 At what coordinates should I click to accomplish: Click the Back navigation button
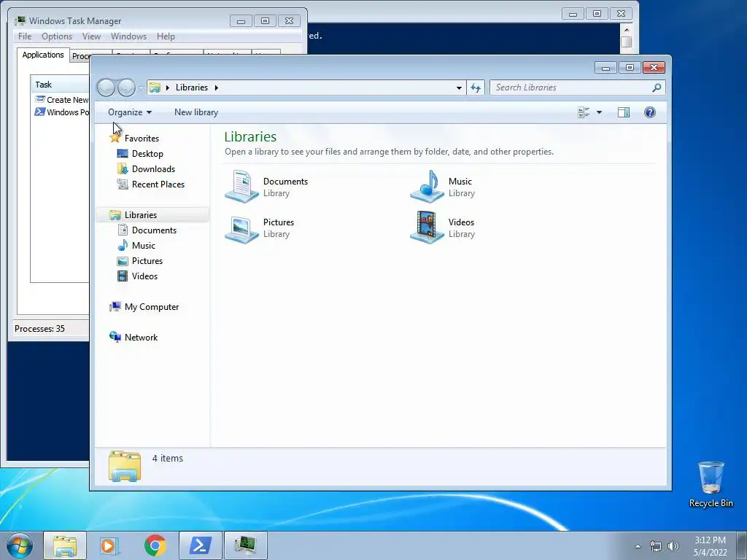click(x=107, y=87)
